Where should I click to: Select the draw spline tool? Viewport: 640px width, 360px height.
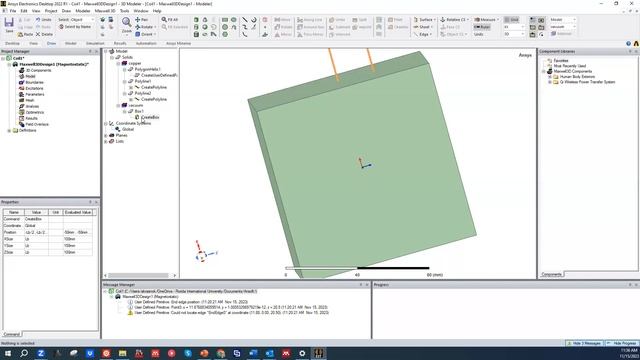coord(244,27)
